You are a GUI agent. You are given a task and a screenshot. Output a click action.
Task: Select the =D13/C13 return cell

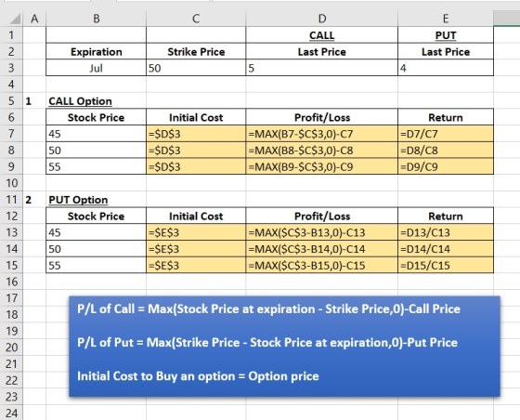pos(446,232)
